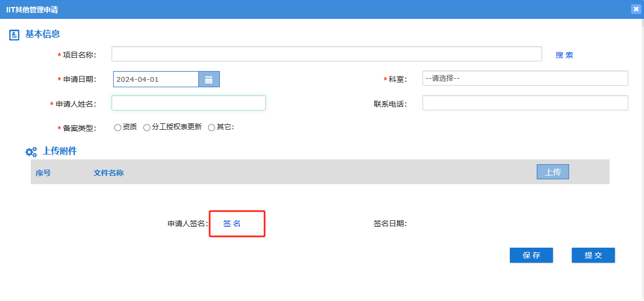This screenshot has width=644, height=301.
Task: Click the 序号 column header
Action: 43,173
